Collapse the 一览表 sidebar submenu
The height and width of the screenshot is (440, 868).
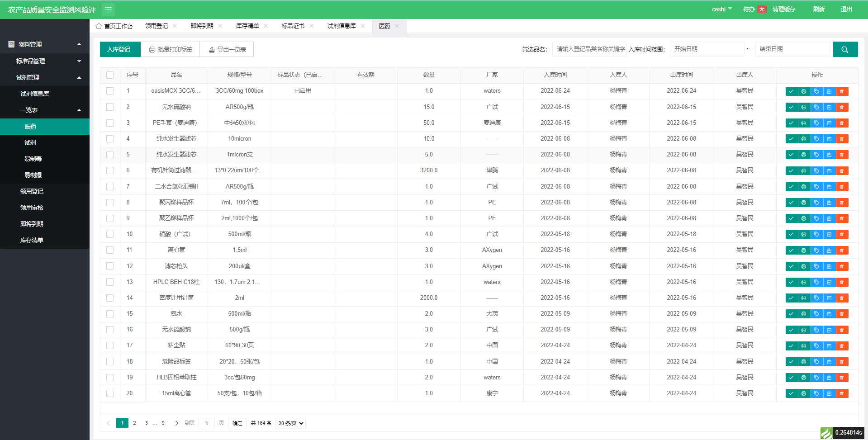point(45,110)
